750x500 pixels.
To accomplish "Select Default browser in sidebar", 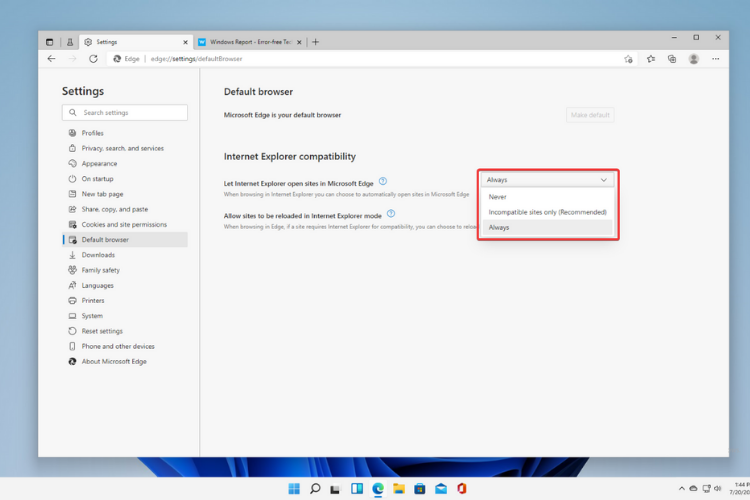I will (x=125, y=240).
